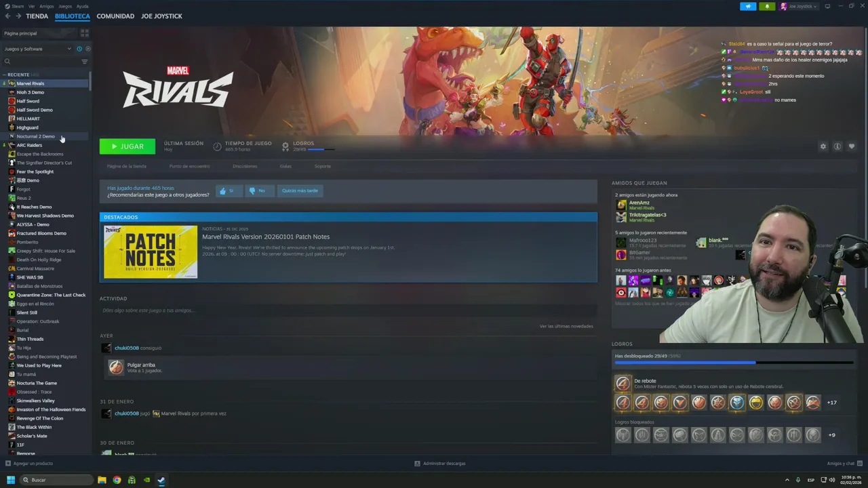Go forward with the right arrow
868x488 pixels.
(18, 16)
